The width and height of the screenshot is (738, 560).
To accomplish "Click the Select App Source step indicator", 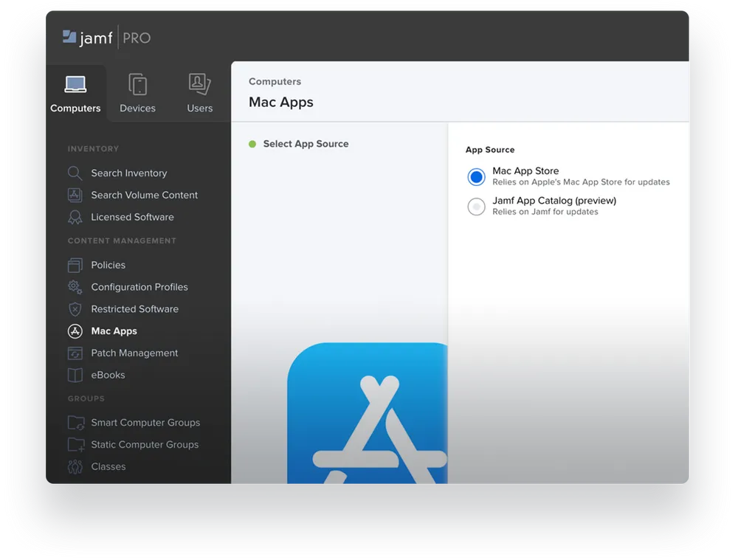I will pyautogui.click(x=306, y=144).
